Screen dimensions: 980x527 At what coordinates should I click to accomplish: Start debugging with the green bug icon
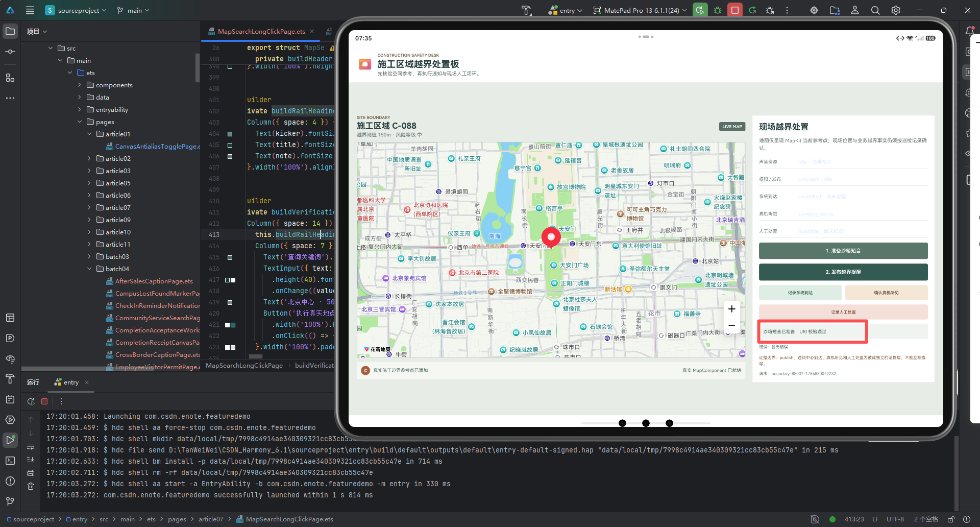tap(718, 10)
